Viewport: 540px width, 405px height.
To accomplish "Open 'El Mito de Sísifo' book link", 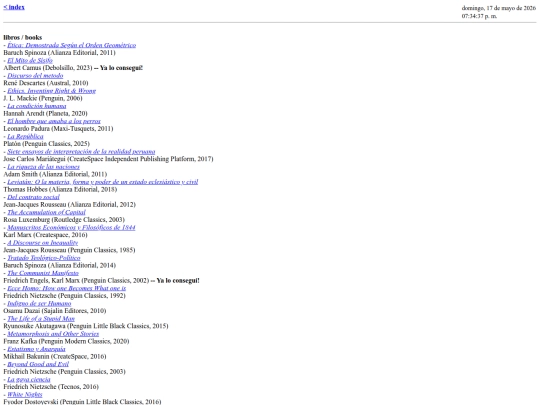I will coord(30,60).
